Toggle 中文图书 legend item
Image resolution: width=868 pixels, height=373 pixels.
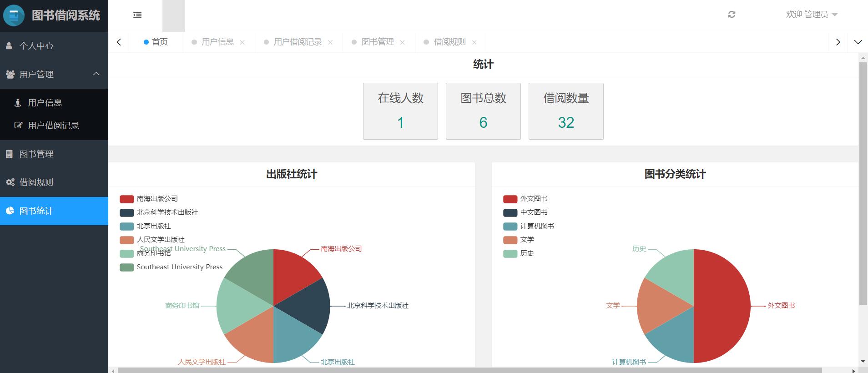click(x=525, y=212)
